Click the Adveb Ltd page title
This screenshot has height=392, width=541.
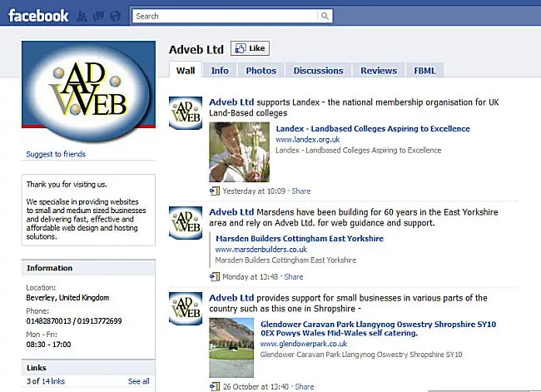click(x=196, y=49)
